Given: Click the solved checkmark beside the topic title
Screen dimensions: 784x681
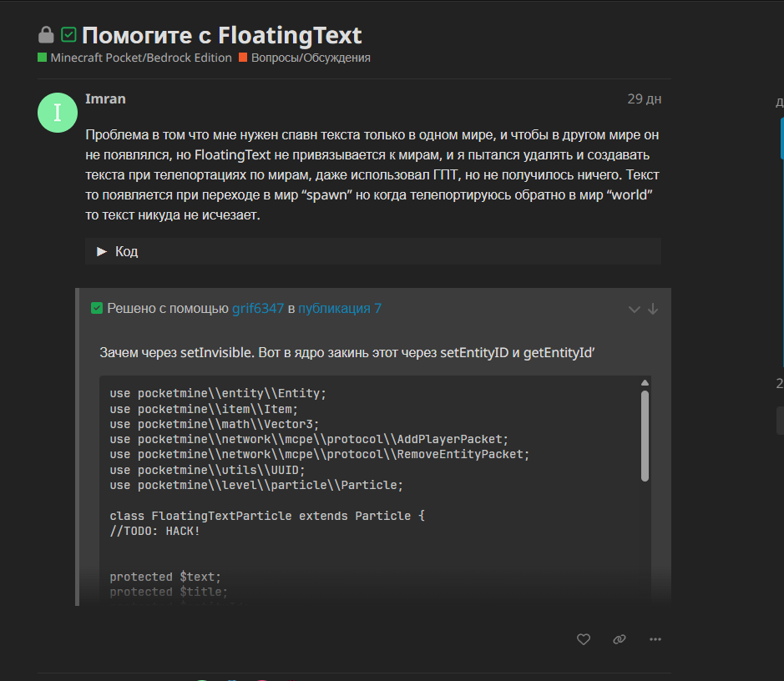Looking at the screenshot, I should (x=68, y=35).
